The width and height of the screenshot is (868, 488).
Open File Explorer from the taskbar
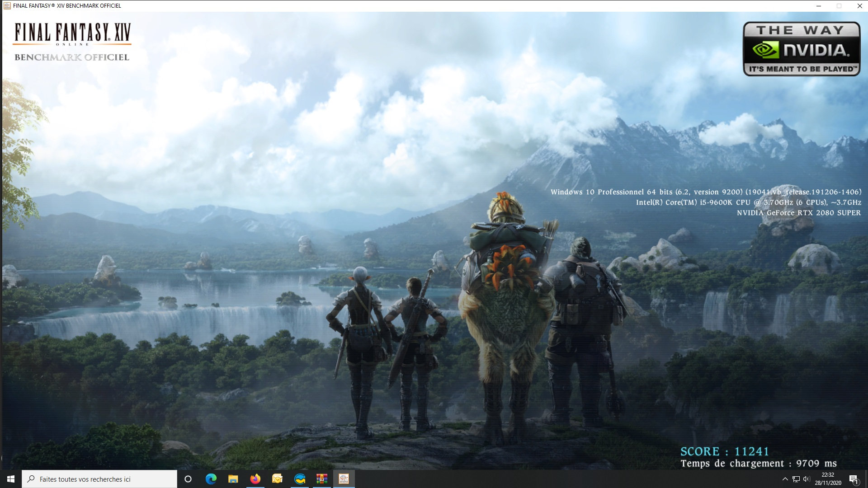[x=233, y=479]
